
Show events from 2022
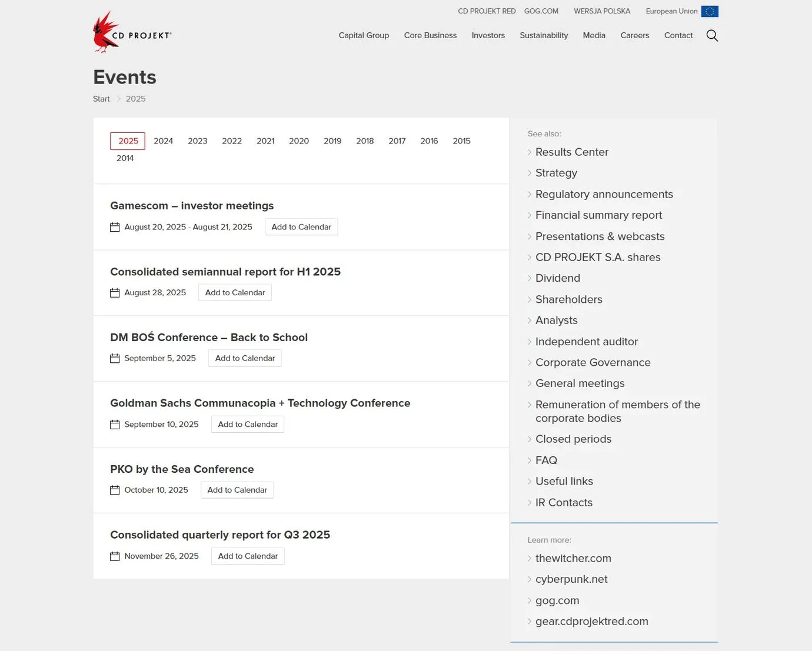tap(232, 141)
